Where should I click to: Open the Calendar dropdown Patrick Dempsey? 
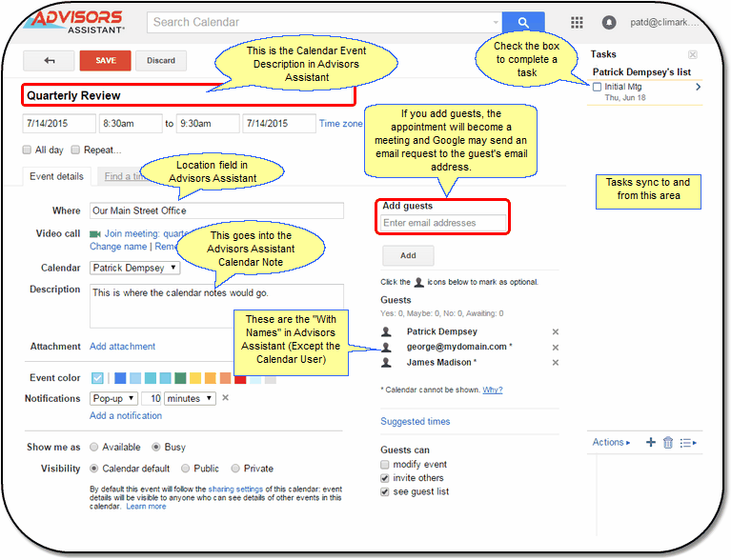pyautogui.click(x=134, y=268)
